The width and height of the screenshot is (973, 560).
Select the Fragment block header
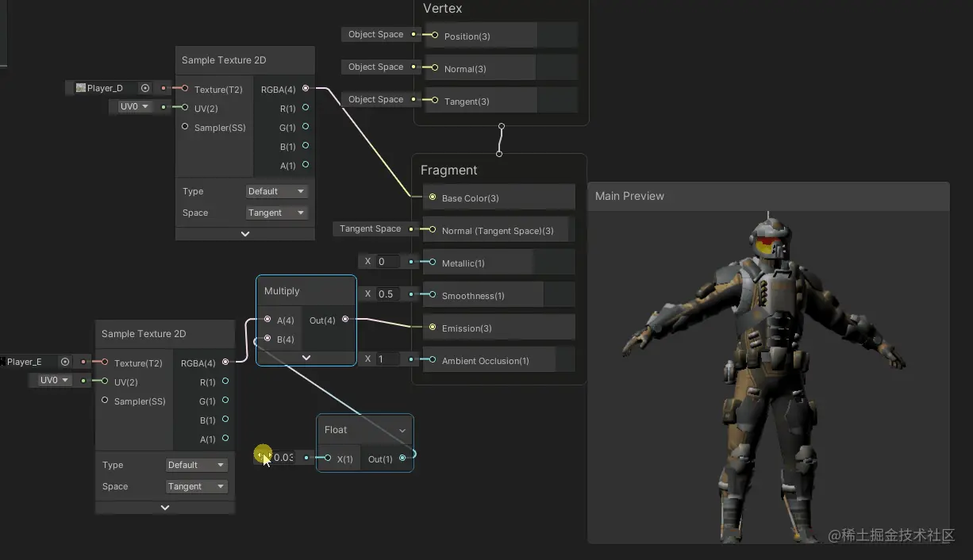pyautogui.click(x=449, y=170)
